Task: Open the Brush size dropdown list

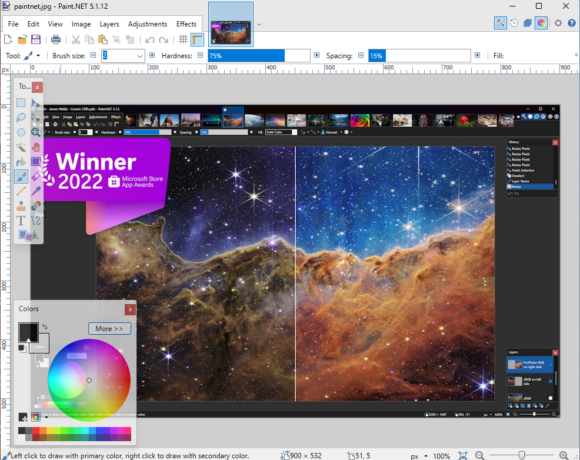Action: (140, 56)
